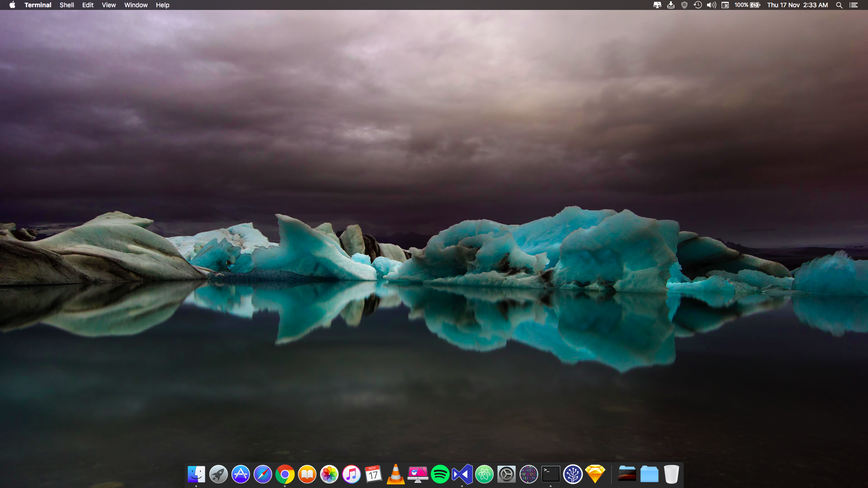
Task: Click the Apple menu logo
Action: click(x=12, y=5)
